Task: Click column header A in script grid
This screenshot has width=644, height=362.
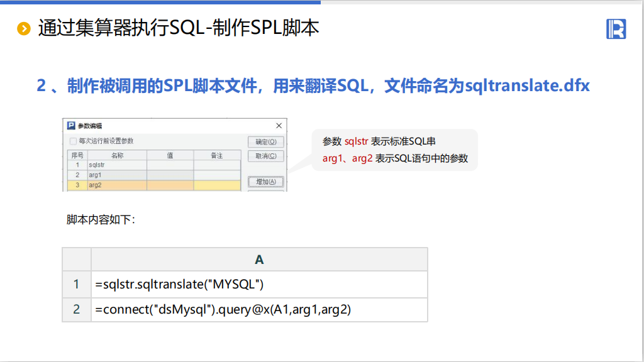Action: [259, 260]
